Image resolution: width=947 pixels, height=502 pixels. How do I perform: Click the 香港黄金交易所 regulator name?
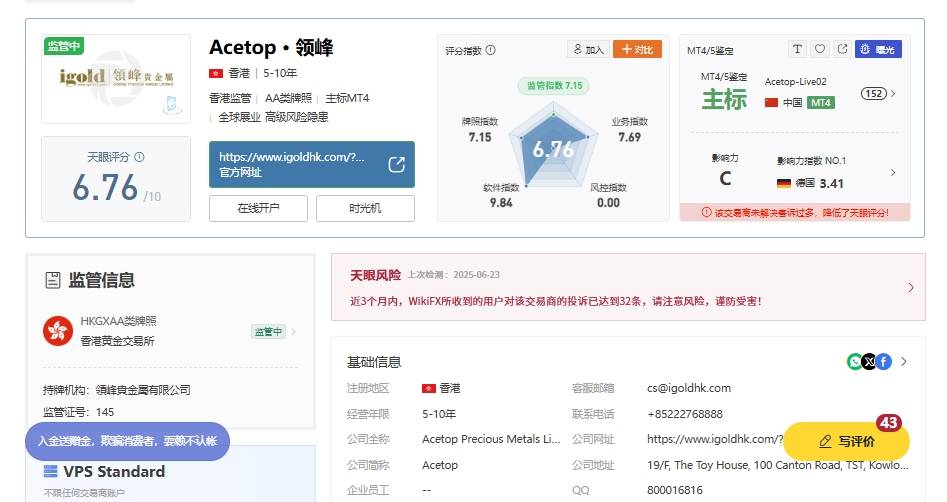117,341
